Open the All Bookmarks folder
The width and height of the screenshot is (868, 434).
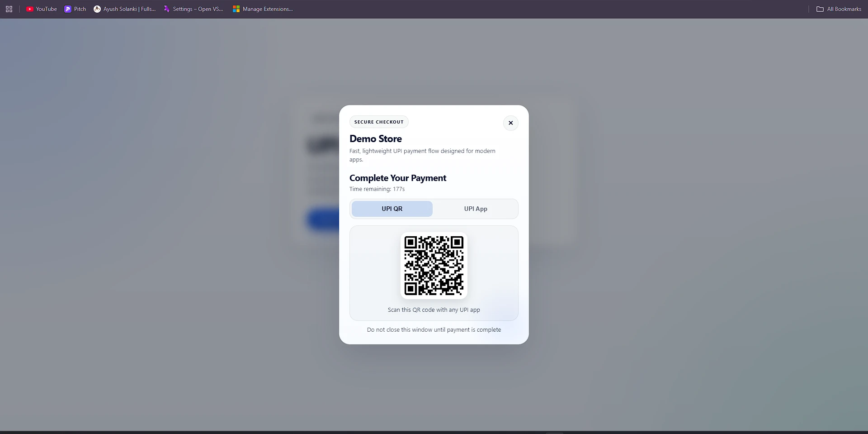point(839,9)
